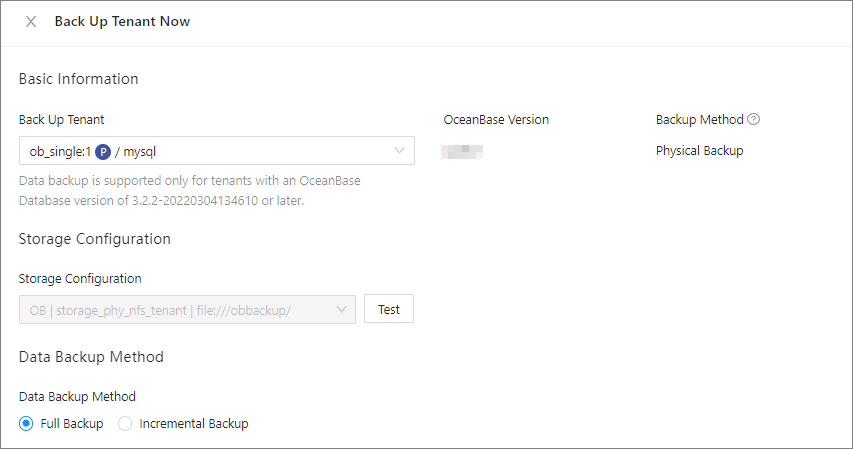The width and height of the screenshot is (853, 449).
Task: Click the Back Up Tenant field label
Action: (61, 120)
